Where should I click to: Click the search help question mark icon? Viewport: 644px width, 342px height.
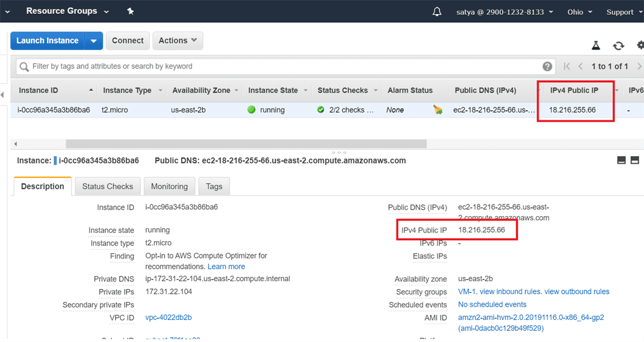(x=547, y=66)
